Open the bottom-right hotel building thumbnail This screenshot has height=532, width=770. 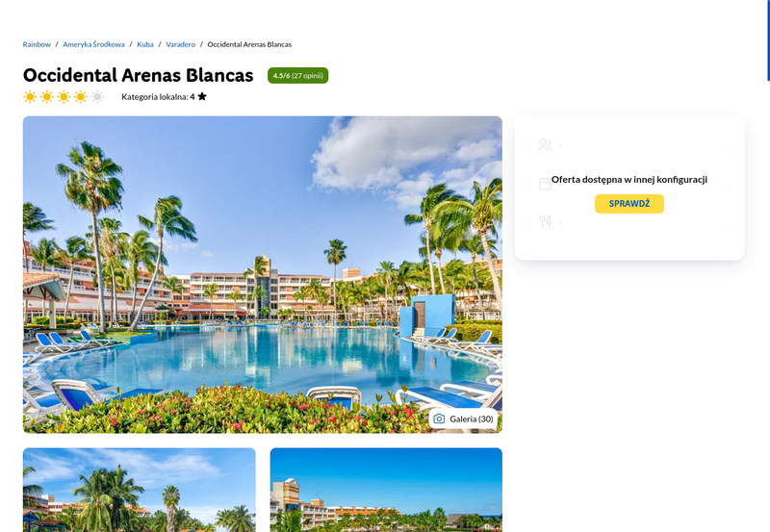coord(386,490)
